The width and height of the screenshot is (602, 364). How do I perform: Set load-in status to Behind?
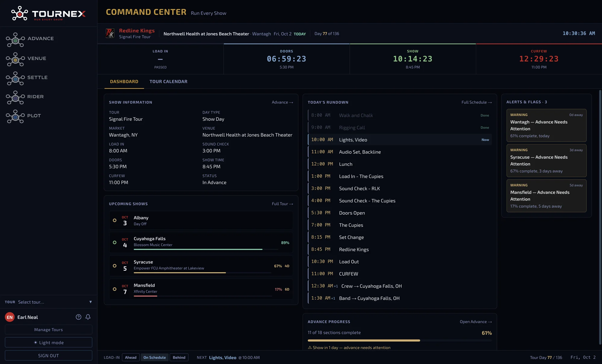179,357
